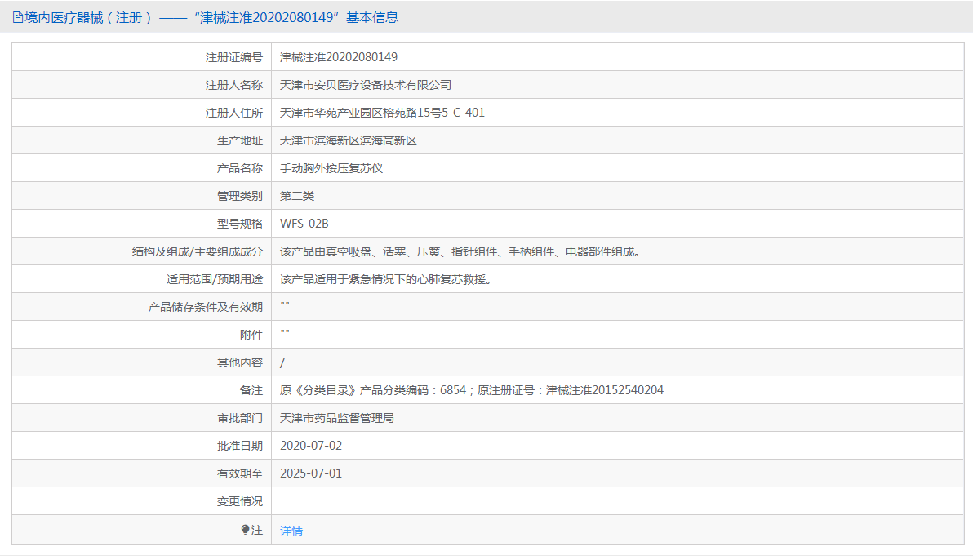This screenshot has height=560, width=973.
Task: Click the slash value beside 其他内容
Action: 282,362
